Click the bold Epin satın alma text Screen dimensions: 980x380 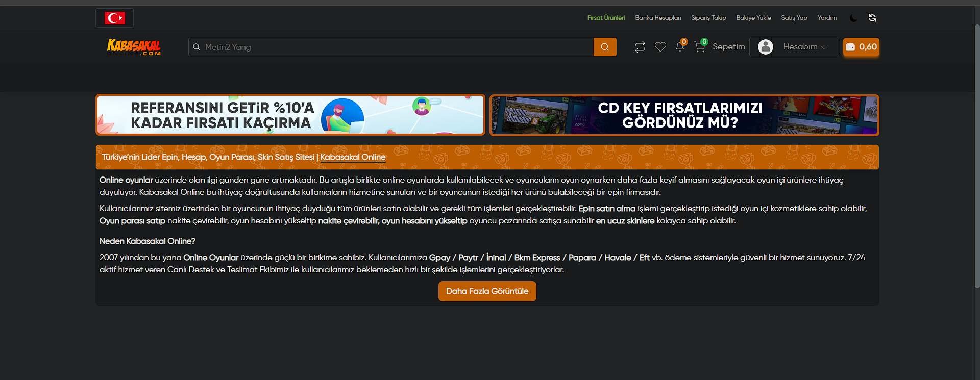click(x=607, y=209)
